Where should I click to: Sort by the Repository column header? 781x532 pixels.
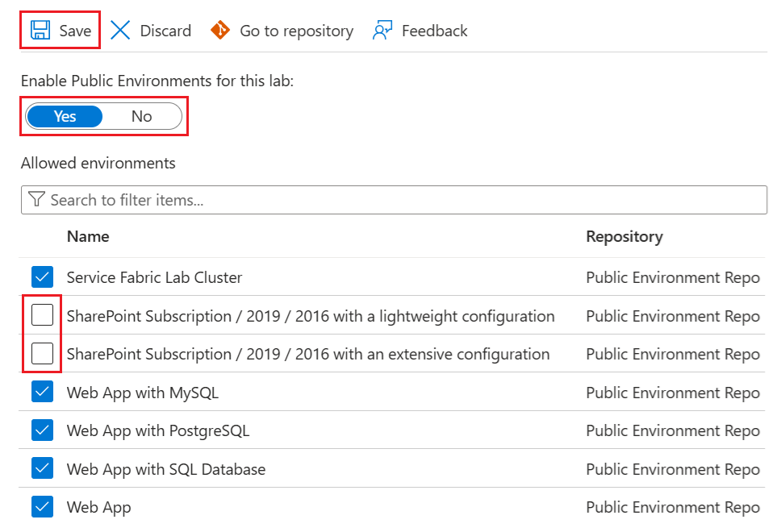[624, 236]
